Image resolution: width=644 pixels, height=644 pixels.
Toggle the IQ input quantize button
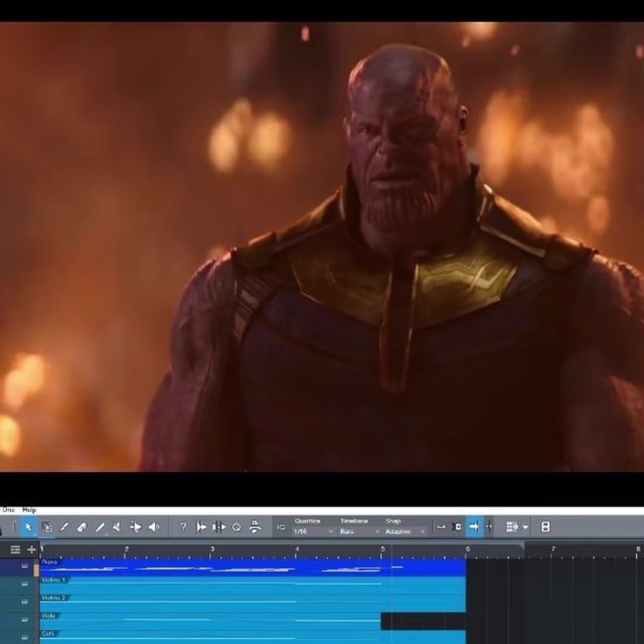click(281, 527)
